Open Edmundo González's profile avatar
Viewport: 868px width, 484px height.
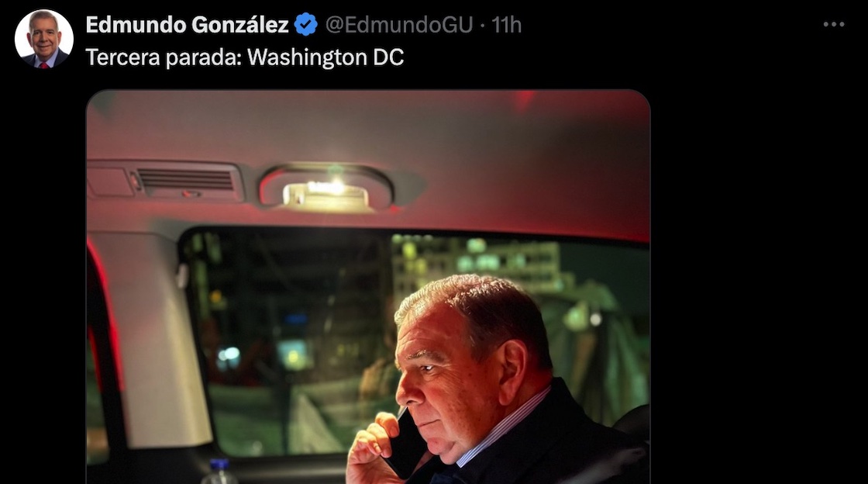[43, 39]
